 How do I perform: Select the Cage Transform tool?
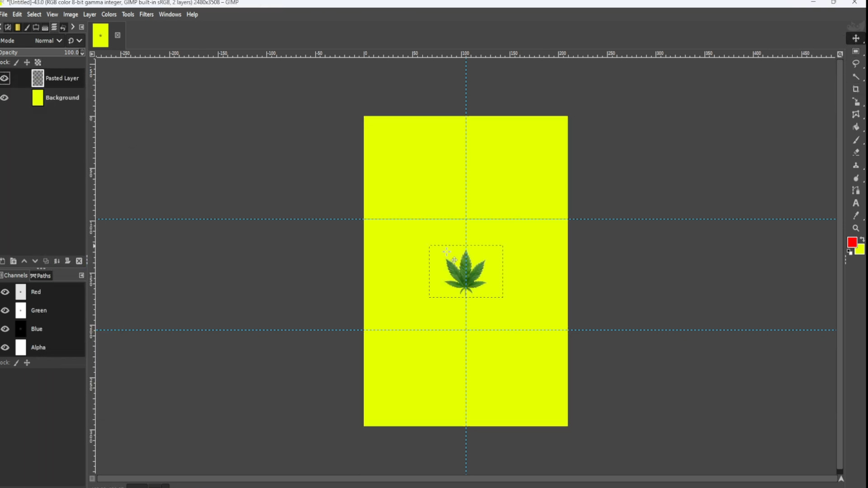(856, 114)
